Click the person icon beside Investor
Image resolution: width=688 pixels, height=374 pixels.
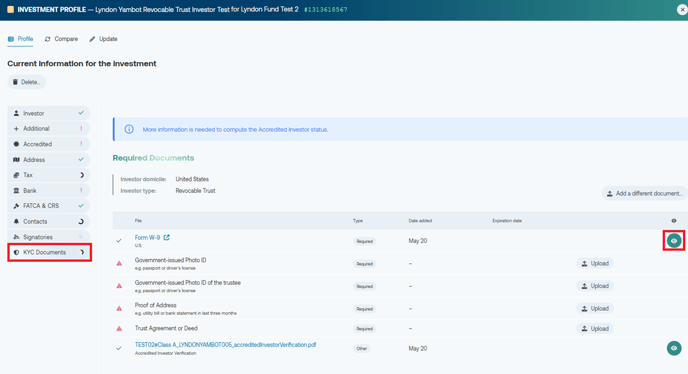16,113
